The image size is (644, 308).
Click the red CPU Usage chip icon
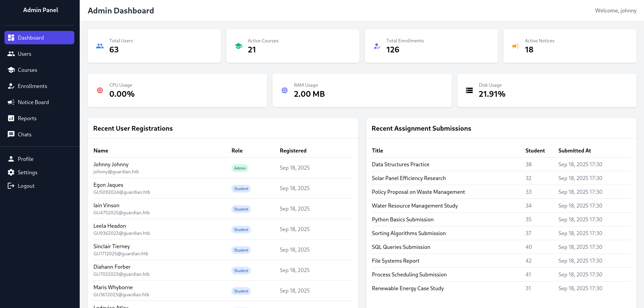(x=100, y=90)
